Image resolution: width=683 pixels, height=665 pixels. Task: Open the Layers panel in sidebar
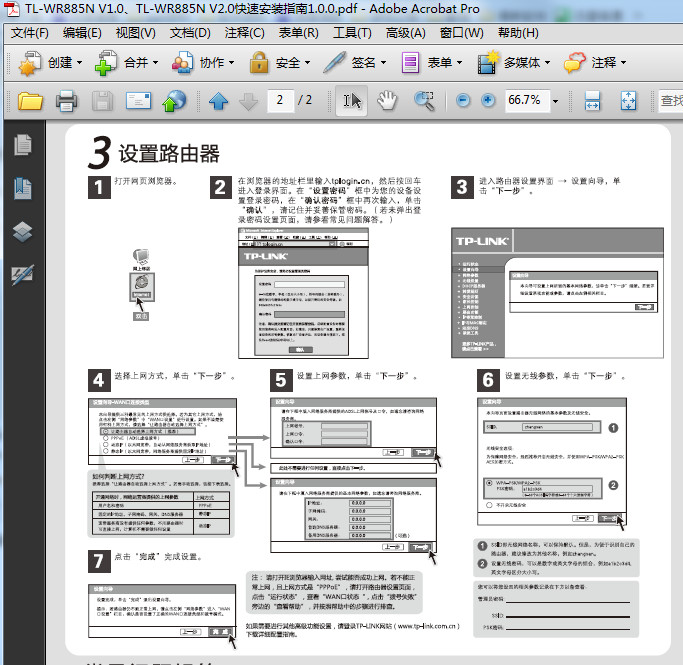(23, 232)
